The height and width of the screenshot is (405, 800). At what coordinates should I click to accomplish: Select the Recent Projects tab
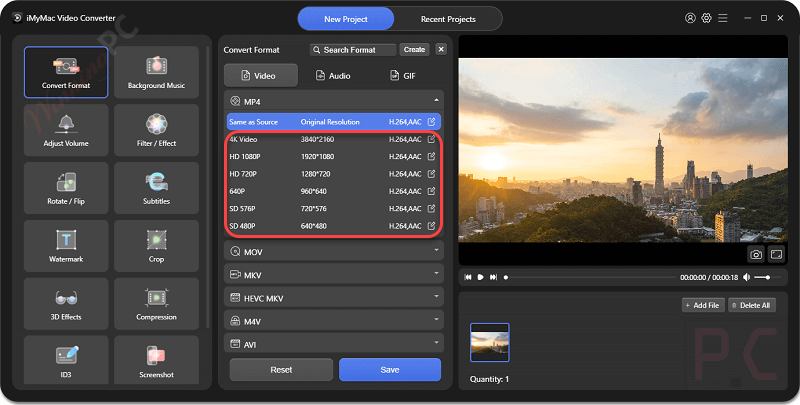coord(448,19)
